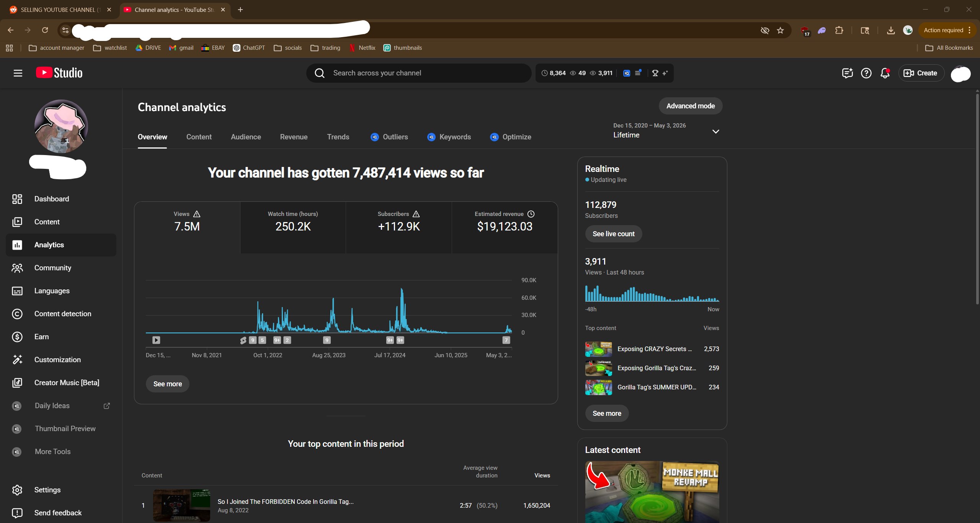Screen dimensions: 980x523
Task: Open the YouTube Studio hamburger menu
Action: click(18, 73)
